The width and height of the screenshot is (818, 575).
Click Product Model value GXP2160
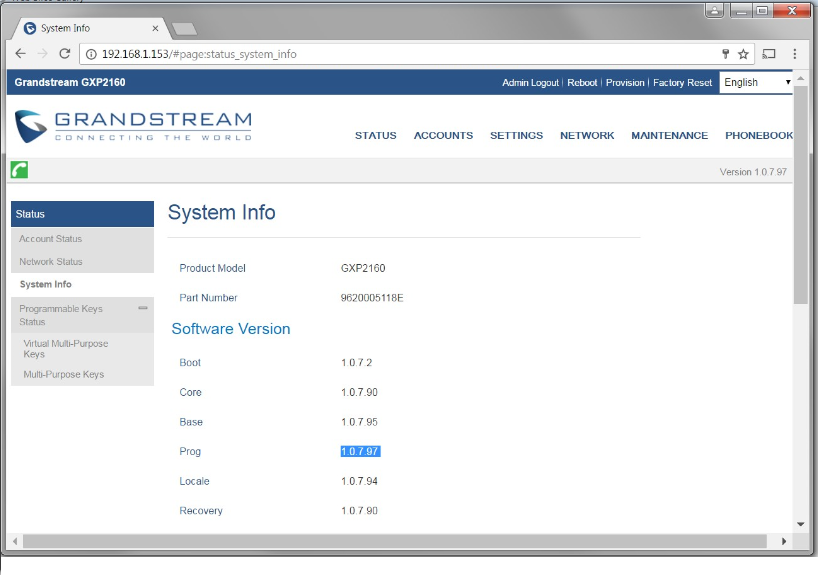click(363, 268)
